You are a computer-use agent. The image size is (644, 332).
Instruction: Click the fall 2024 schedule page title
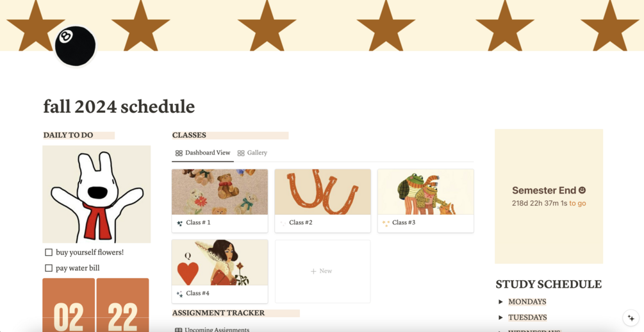click(119, 106)
